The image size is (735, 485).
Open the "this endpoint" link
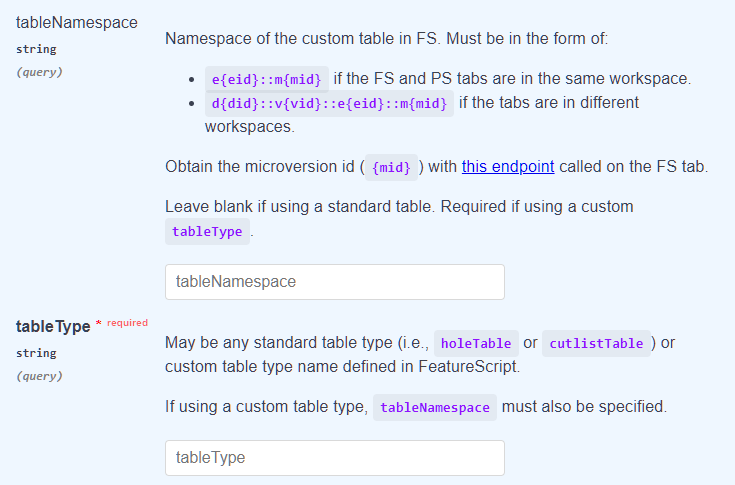pyautogui.click(x=508, y=167)
